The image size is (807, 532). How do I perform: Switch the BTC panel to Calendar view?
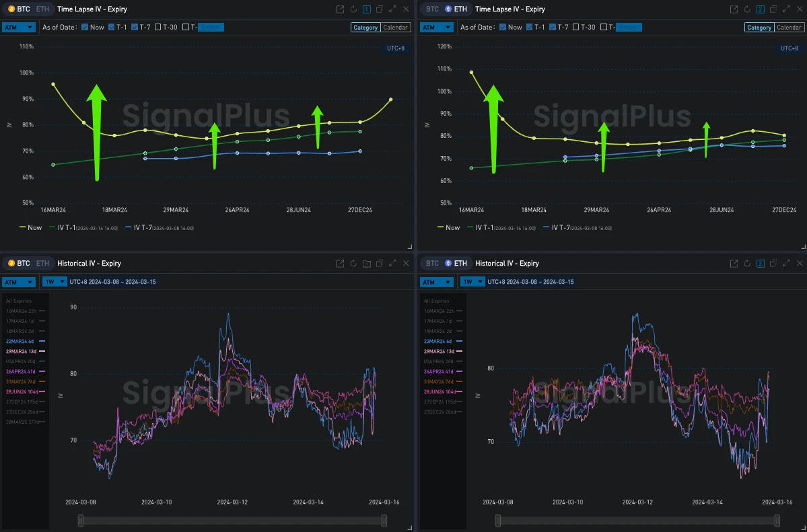tap(395, 27)
